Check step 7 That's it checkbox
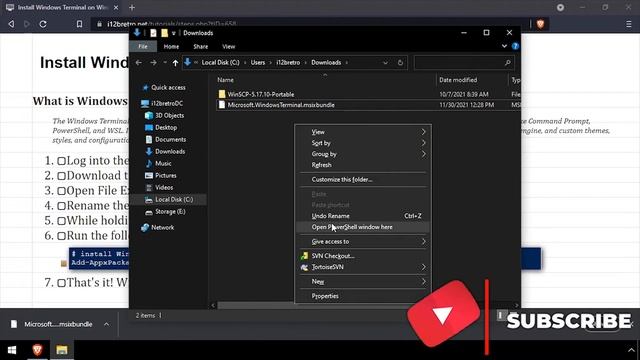This screenshot has width=640, height=360. pos(61,283)
